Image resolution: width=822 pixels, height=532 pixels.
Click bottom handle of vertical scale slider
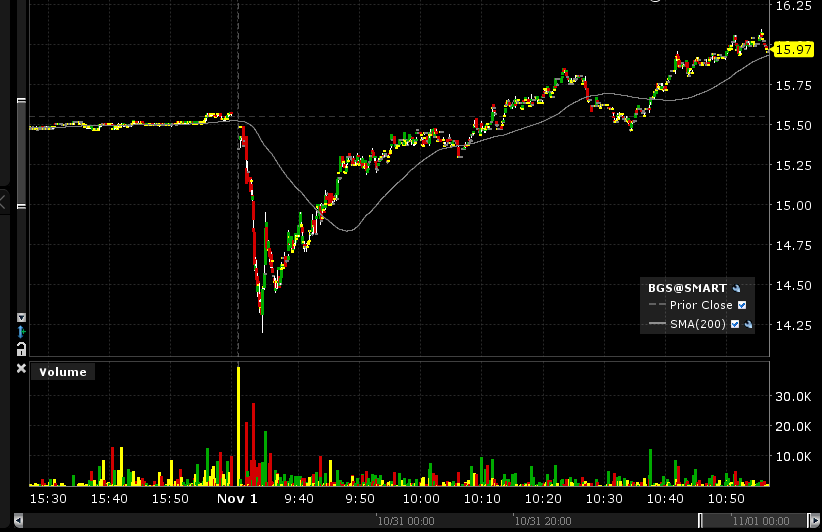pyautogui.click(x=21, y=206)
